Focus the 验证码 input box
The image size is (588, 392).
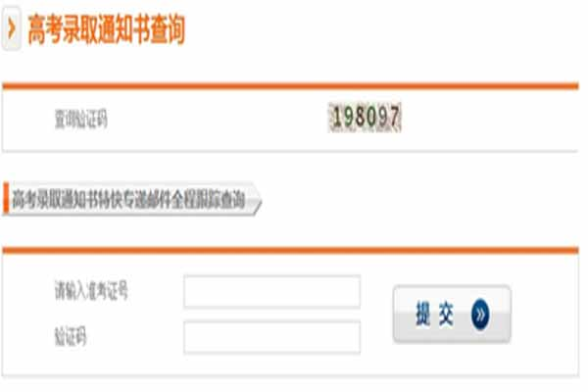tap(271, 337)
